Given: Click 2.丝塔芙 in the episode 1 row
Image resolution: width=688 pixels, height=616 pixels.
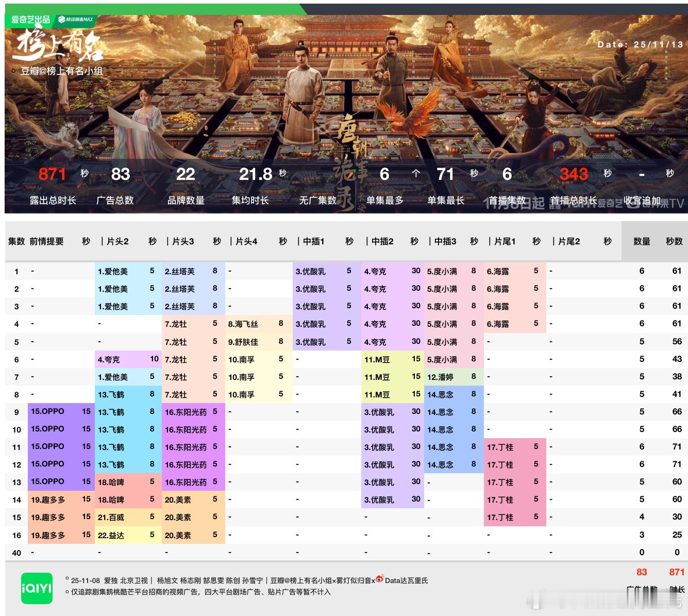Looking at the screenshot, I should click(180, 271).
